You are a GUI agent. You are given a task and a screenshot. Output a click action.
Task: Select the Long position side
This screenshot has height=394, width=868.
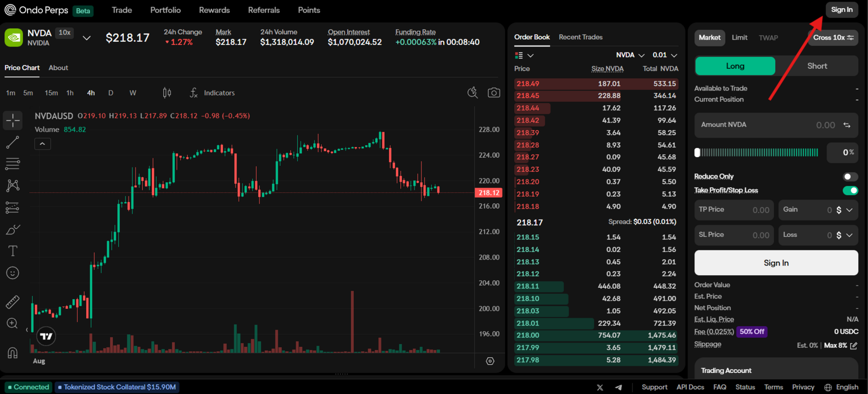pyautogui.click(x=735, y=66)
